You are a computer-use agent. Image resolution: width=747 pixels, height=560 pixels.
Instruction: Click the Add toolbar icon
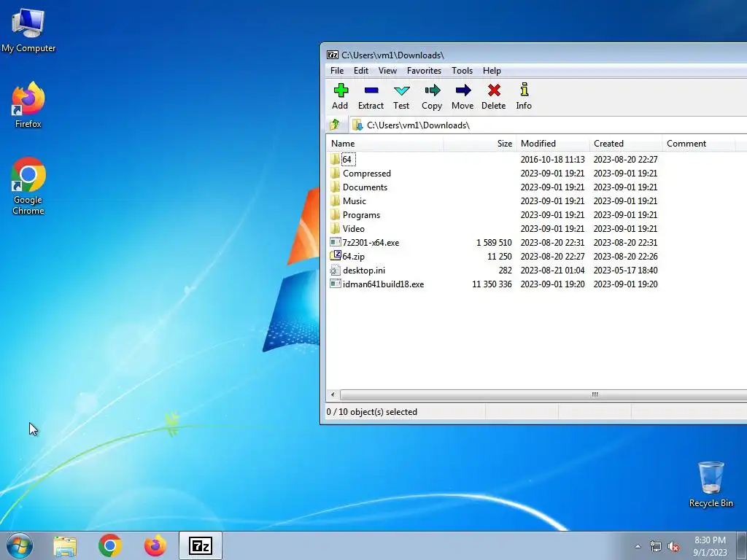coord(340,90)
